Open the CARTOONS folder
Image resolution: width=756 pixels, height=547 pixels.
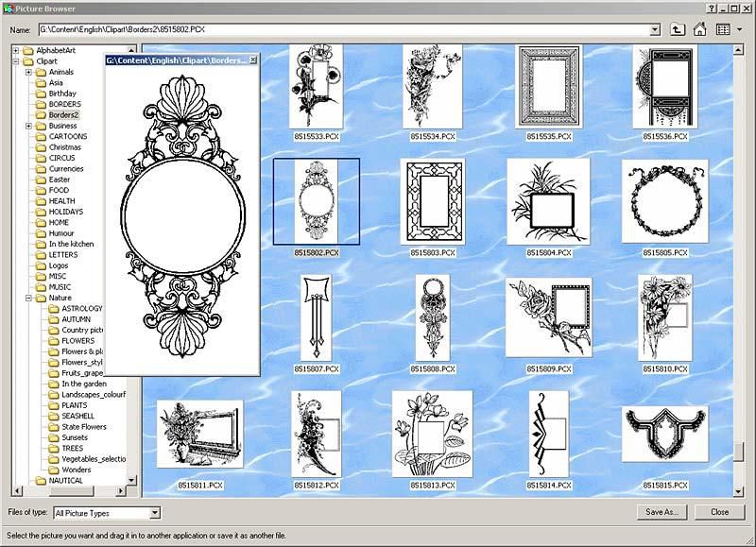(x=67, y=136)
